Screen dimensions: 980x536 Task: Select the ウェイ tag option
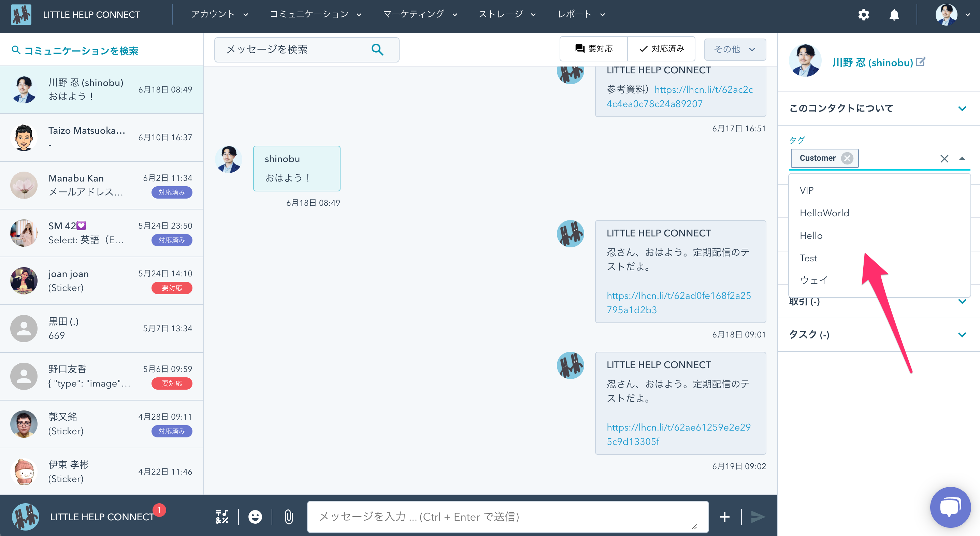[x=879, y=280]
